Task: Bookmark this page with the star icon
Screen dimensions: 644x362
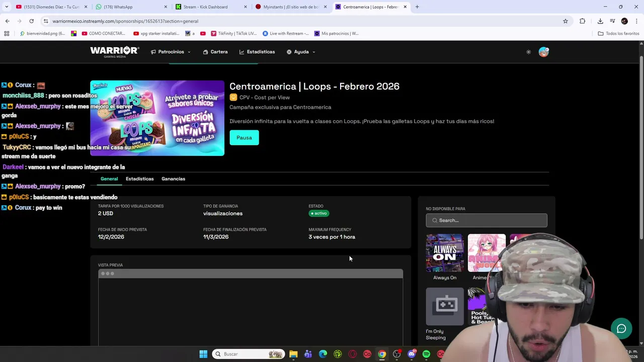Action: (566, 21)
